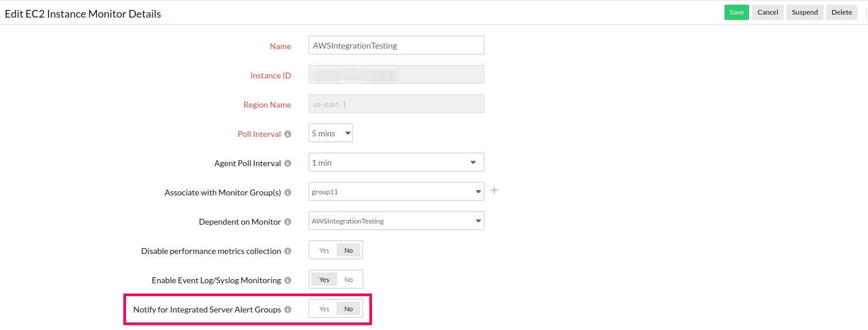
Task: Select No for Notify for Integrated Server Alert Groups
Action: pyautogui.click(x=348, y=309)
